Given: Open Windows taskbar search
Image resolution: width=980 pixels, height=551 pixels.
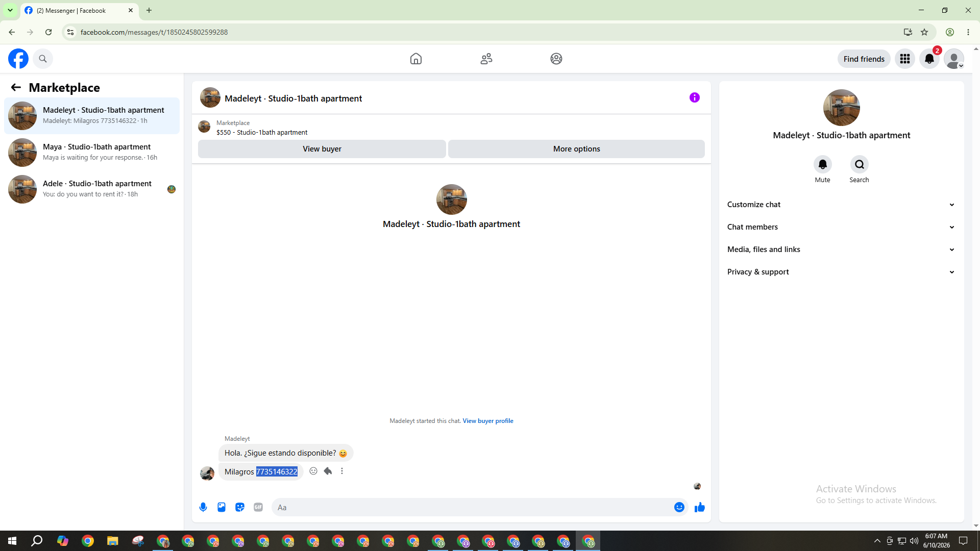Looking at the screenshot, I should (x=37, y=541).
